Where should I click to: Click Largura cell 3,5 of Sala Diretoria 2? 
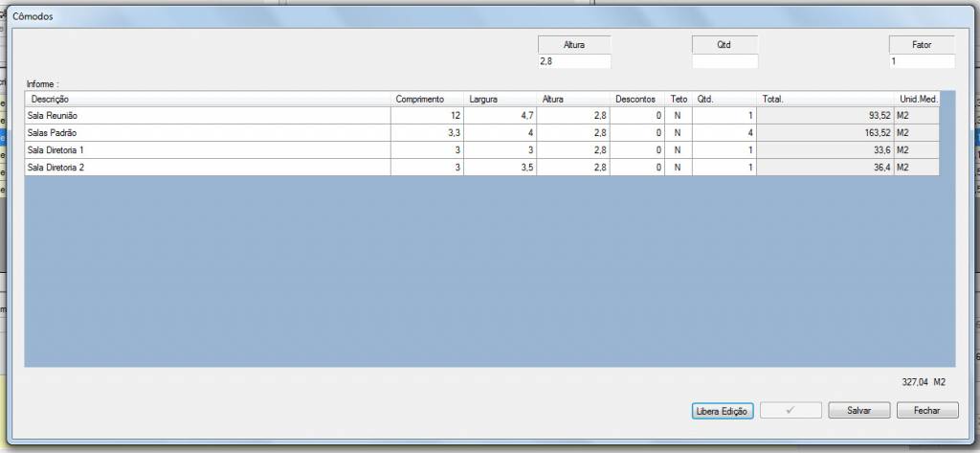500,167
